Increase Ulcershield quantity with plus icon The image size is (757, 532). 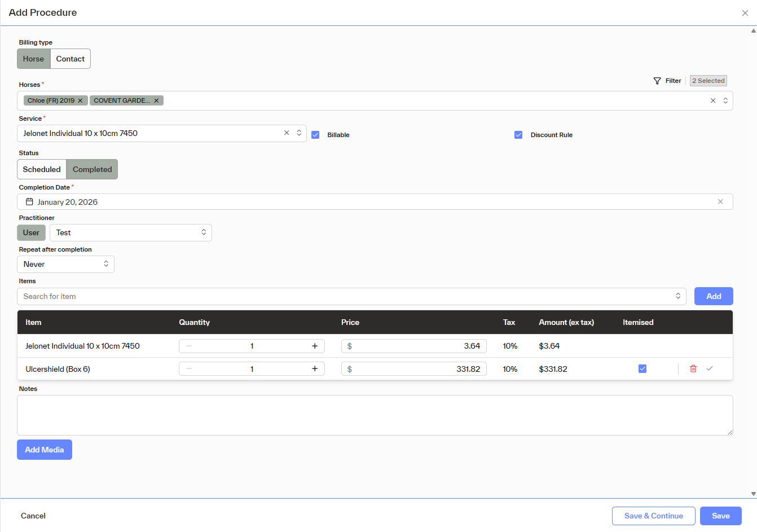tap(315, 369)
